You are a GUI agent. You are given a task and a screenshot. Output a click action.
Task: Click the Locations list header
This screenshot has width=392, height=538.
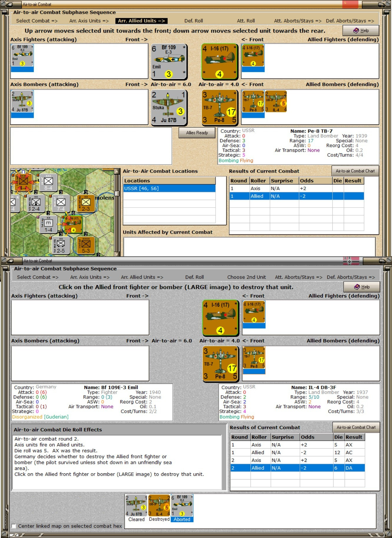pyautogui.click(x=169, y=181)
